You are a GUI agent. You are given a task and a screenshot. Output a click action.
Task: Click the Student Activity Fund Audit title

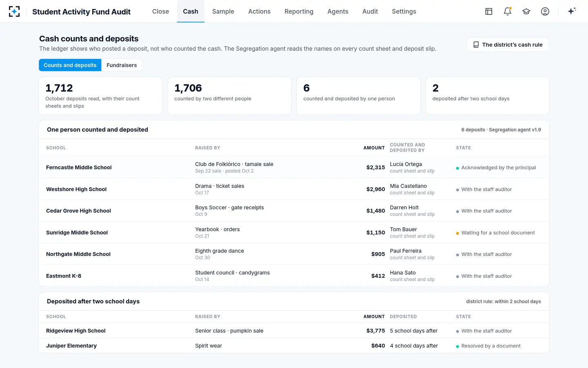click(x=81, y=11)
